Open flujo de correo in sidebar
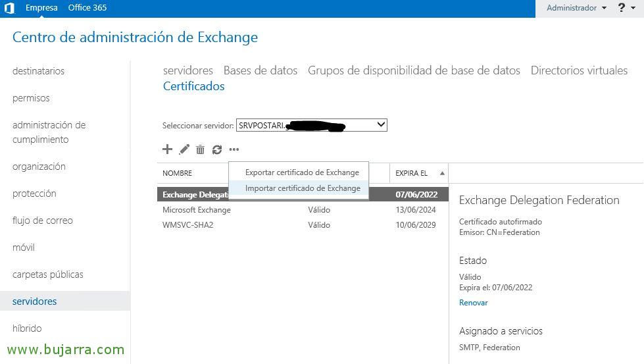 [x=43, y=221]
